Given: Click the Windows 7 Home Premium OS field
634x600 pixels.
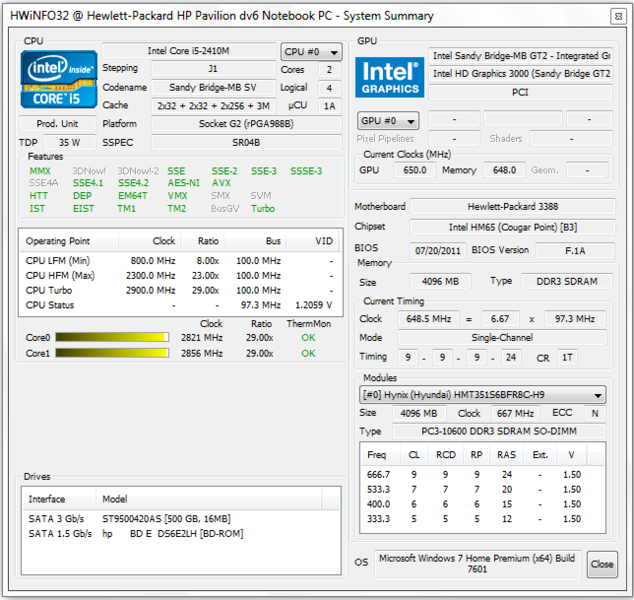Looking at the screenshot, I should pos(478,564).
